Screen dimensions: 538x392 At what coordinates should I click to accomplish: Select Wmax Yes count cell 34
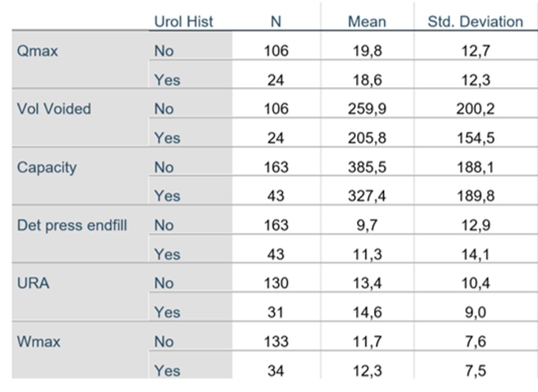276,371
